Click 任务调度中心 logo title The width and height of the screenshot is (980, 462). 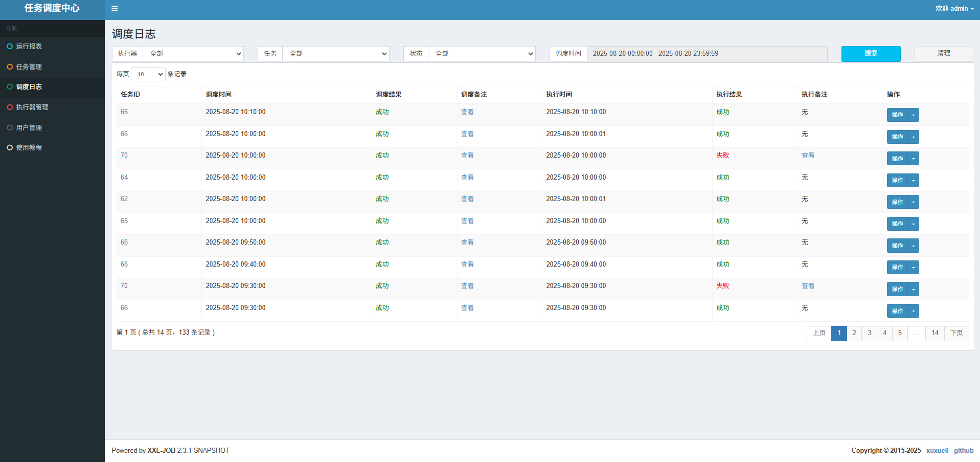coord(52,8)
